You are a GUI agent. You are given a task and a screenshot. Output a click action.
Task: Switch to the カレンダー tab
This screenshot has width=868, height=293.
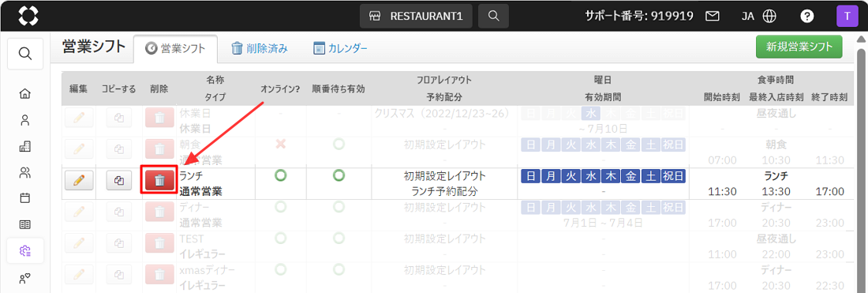pyautogui.click(x=340, y=48)
